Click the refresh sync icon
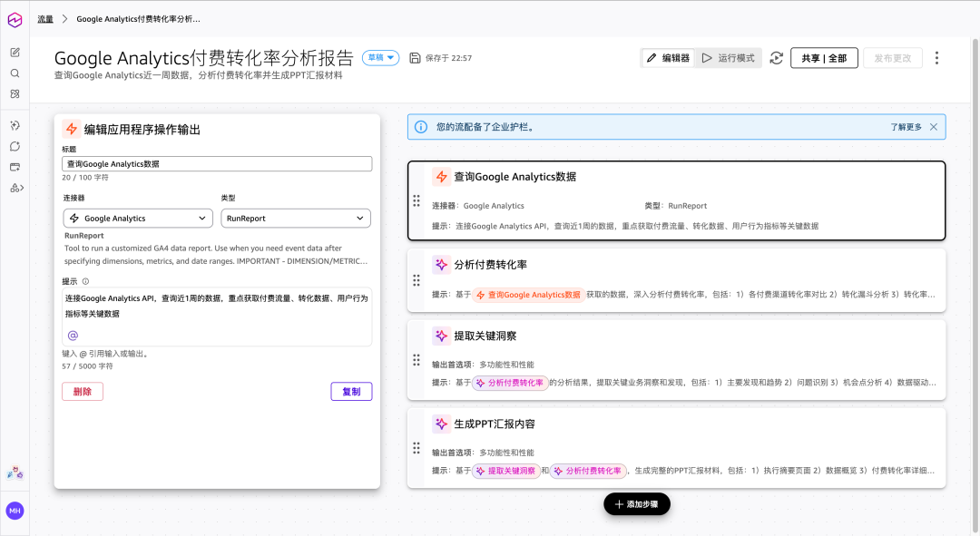Screen dimensions: 980x536 point(776,58)
